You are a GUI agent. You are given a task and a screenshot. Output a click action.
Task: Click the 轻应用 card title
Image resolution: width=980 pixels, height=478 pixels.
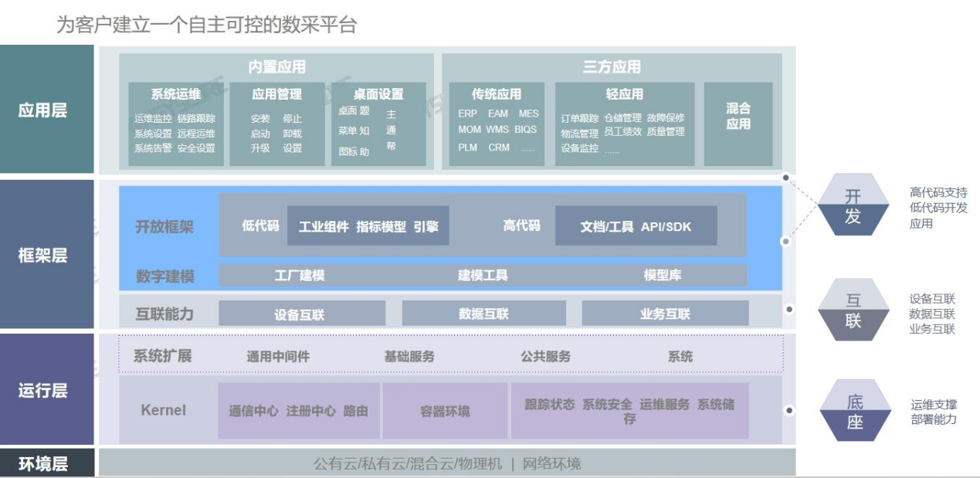tap(624, 94)
